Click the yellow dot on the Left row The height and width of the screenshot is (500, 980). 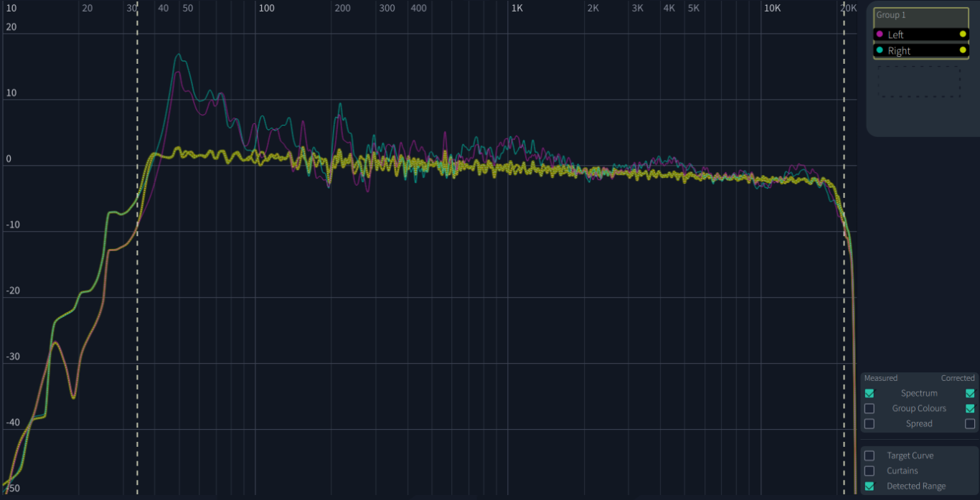[x=963, y=34]
